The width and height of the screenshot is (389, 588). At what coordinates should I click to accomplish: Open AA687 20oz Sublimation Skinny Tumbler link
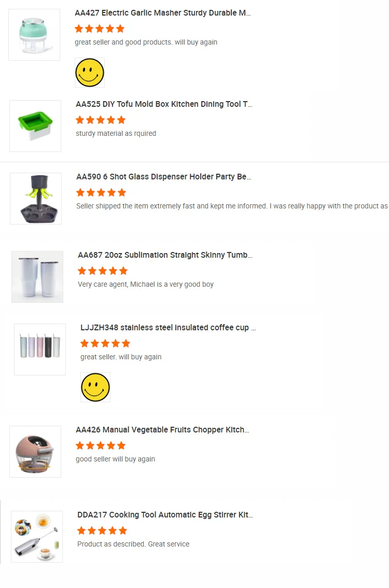pos(165,255)
